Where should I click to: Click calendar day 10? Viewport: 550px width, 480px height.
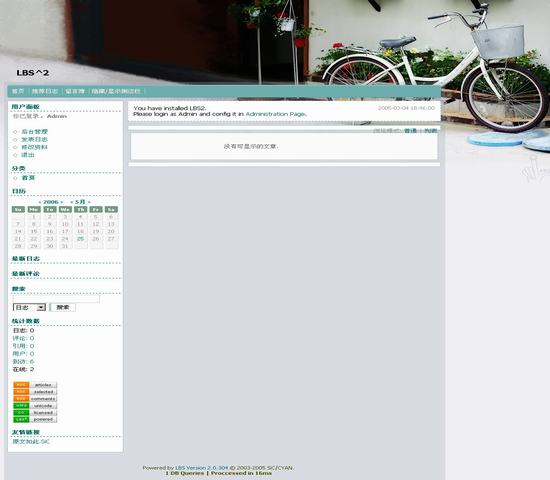click(x=65, y=224)
